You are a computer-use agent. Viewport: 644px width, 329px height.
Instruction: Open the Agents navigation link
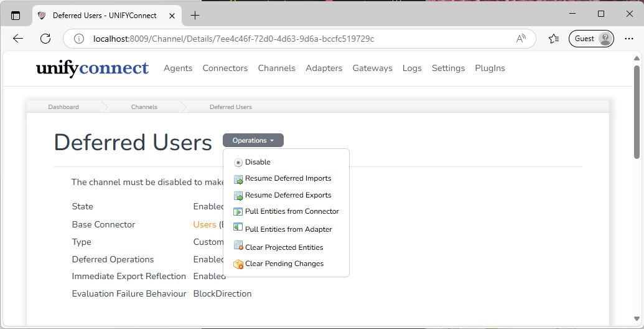click(x=178, y=69)
